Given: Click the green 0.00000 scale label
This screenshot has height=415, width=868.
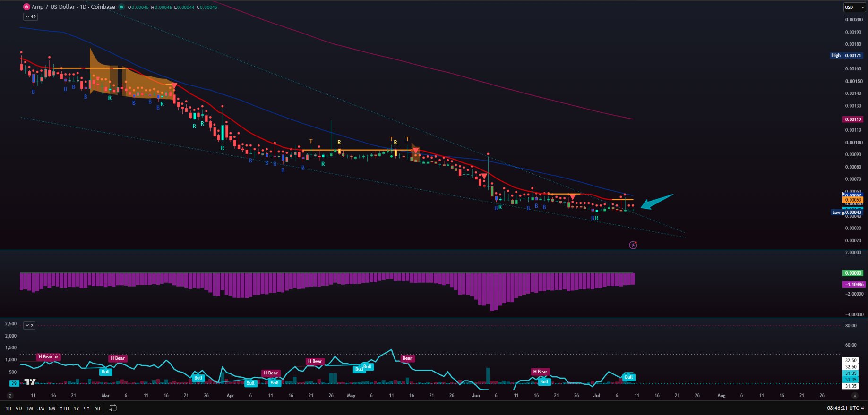Looking at the screenshot, I should 853,273.
